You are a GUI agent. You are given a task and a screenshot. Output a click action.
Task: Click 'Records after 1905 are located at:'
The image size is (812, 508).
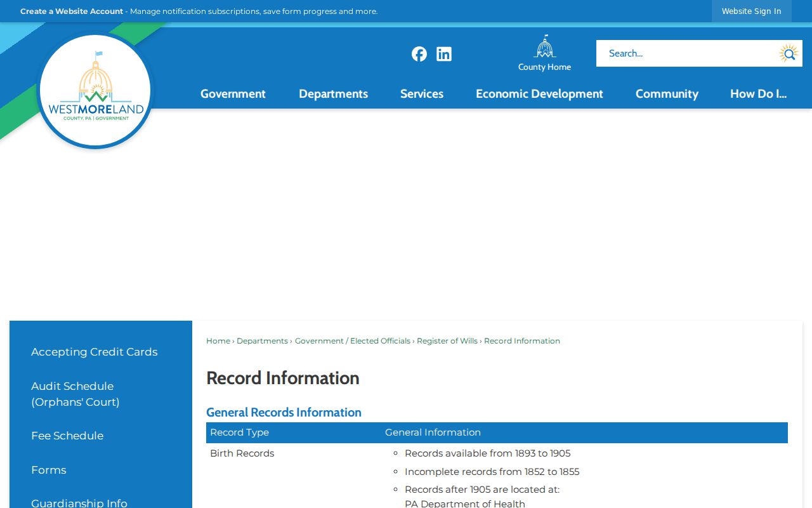point(482,490)
